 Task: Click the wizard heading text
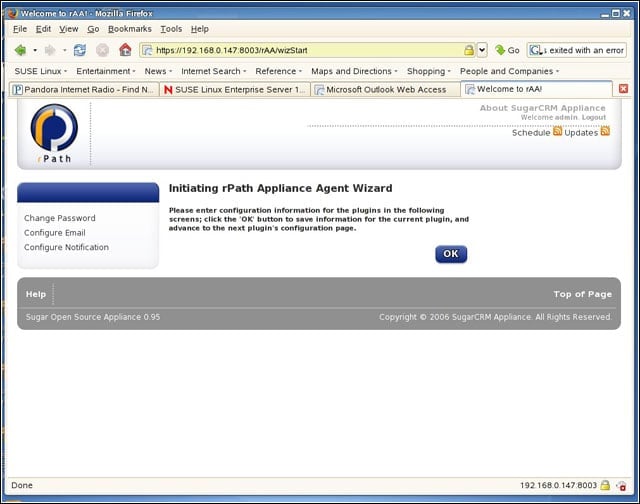click(x=280, y=188)
